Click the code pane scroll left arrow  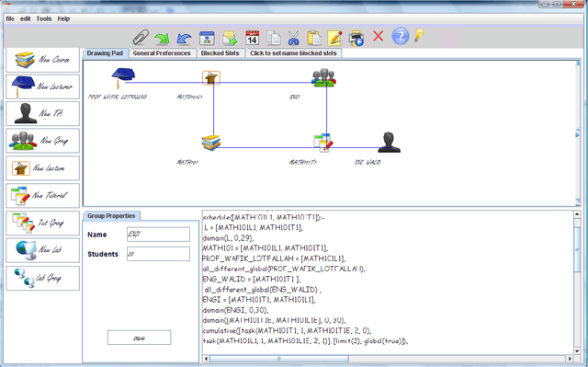(206, 359)
